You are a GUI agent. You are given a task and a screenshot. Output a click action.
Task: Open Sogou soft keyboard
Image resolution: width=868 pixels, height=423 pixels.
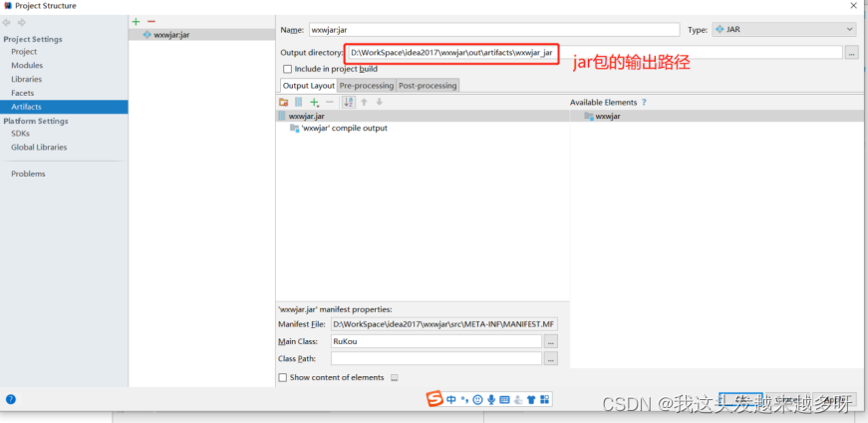504,399
